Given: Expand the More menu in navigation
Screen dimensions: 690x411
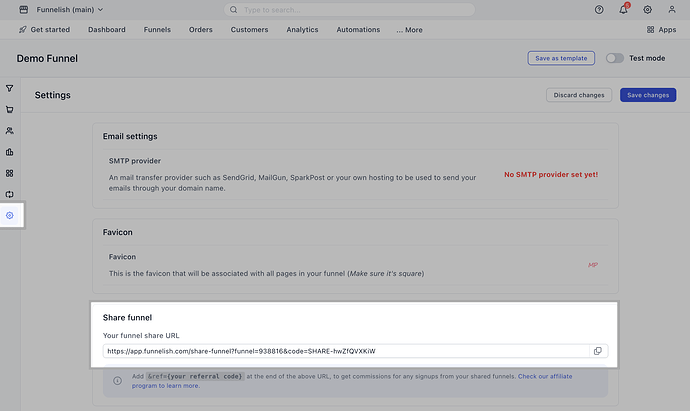Looking at the screenshot, I should 409,30.
